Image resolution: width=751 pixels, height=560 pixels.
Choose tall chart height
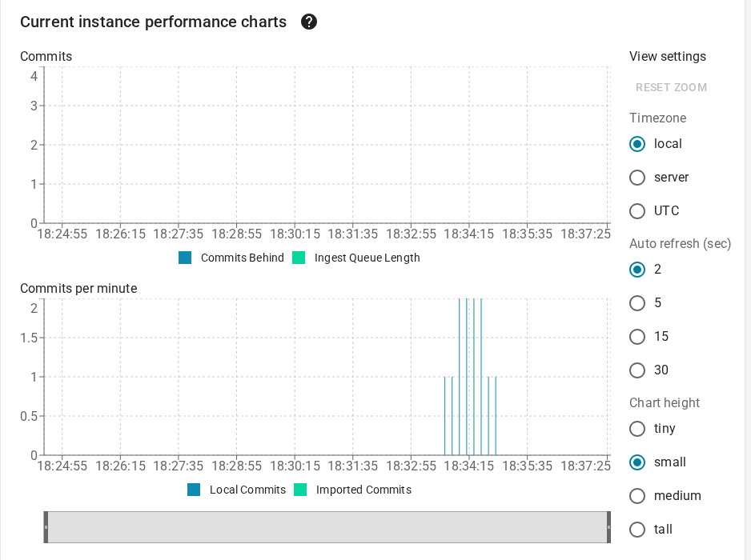point(637,529)
